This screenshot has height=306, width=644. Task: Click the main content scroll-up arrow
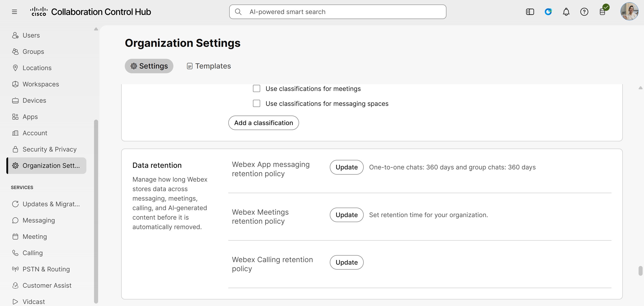pos(640,88)
